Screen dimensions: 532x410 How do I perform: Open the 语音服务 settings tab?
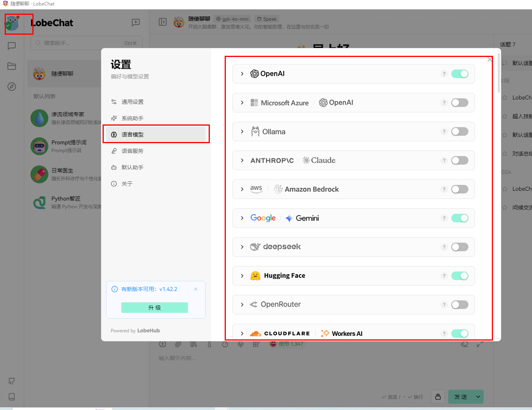click(x=156, y=151)
